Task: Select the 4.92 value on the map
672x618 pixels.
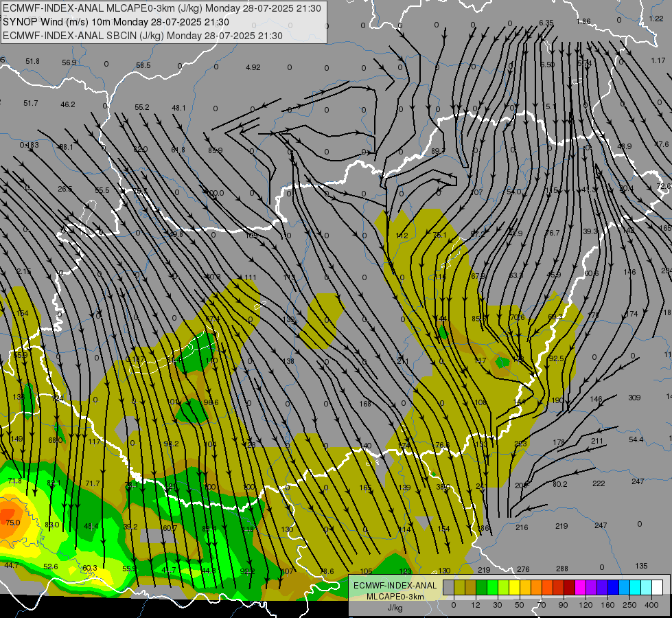Action: 253,67
